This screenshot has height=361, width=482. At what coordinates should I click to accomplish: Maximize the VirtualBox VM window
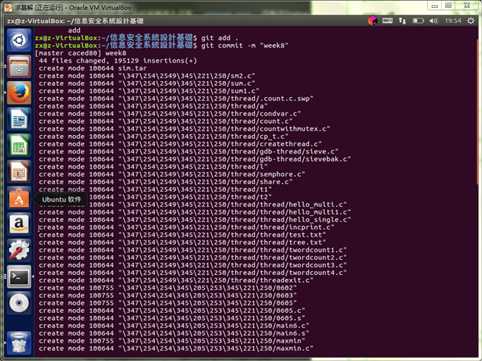pyautogui.click(x=449, y=6)
